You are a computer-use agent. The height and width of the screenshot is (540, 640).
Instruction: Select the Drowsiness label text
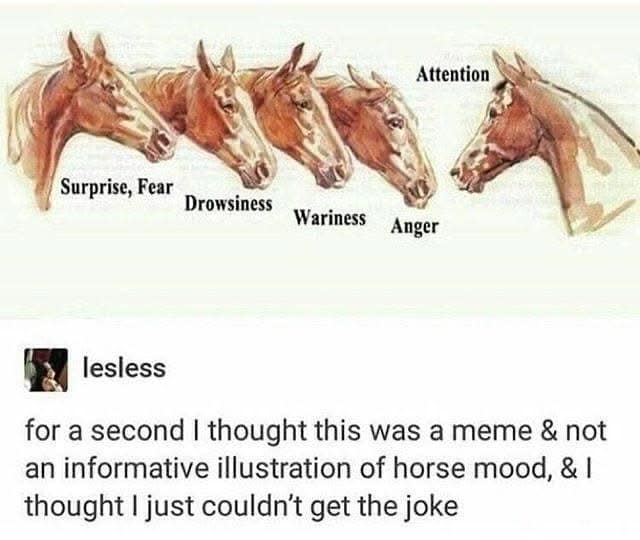point(229,203)
